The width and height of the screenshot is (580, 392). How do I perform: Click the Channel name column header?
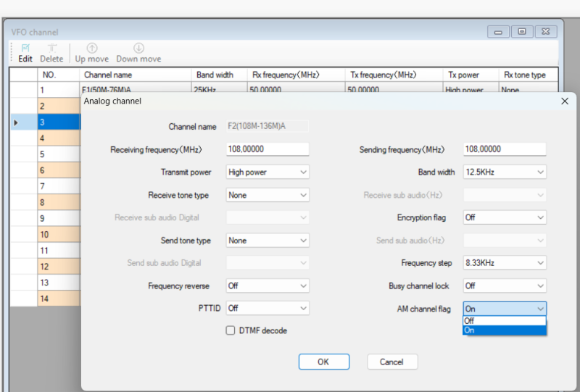135,75
